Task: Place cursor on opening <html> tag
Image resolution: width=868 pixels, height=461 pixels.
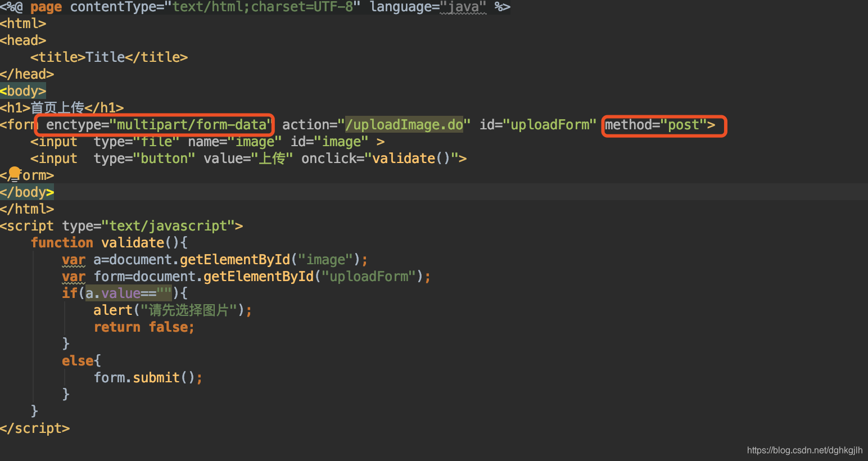Action: tap(23, 24)
